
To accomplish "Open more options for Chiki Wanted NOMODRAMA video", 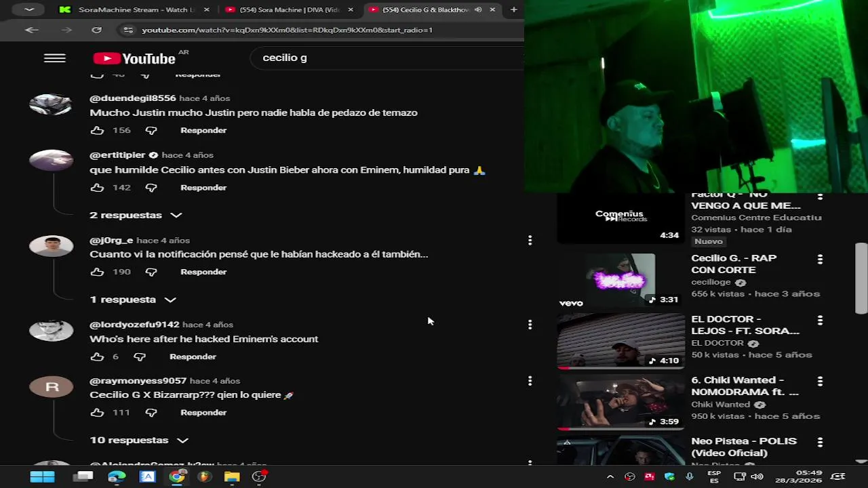I will tap(820, 381).
